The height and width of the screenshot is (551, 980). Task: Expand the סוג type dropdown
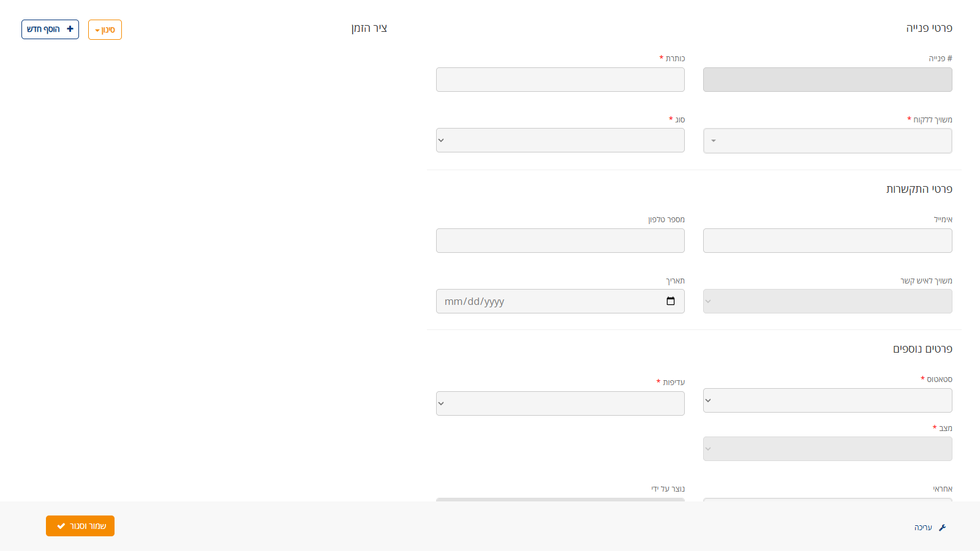(x=560, y=140)
